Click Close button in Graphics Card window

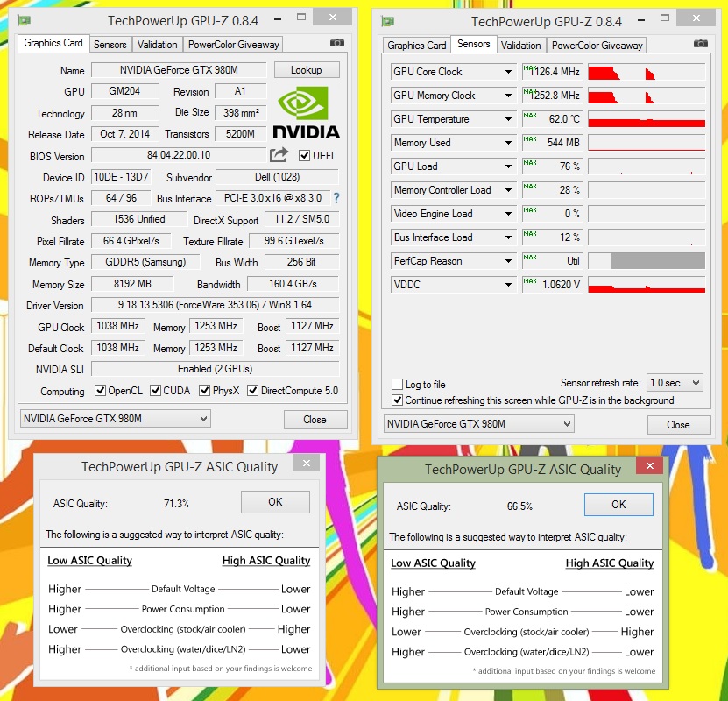point(315,420)
